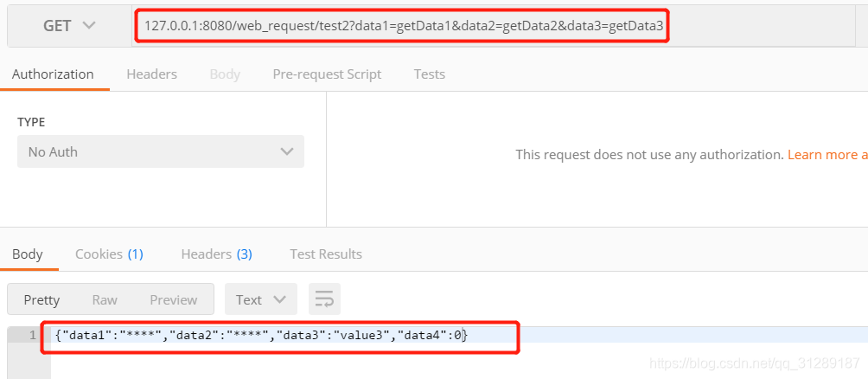Follow the Learn more authorization link
868x379 pixels.
827,155
